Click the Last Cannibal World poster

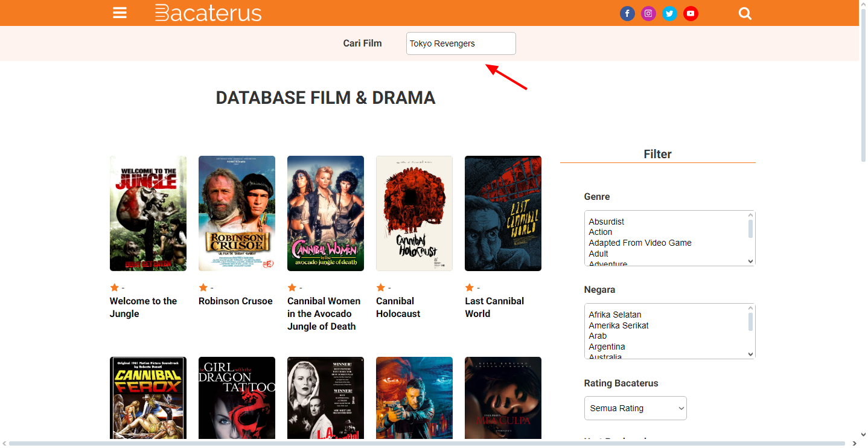(x=503, y=213)
